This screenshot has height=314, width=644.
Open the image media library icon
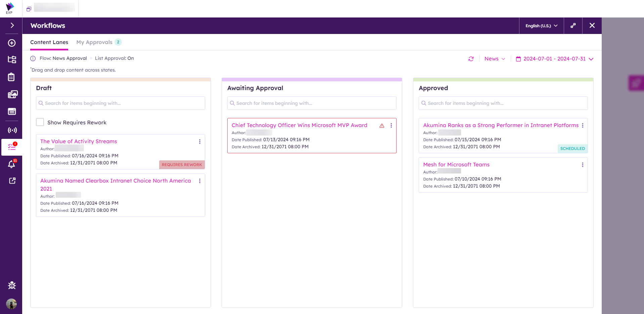[12, 94]
